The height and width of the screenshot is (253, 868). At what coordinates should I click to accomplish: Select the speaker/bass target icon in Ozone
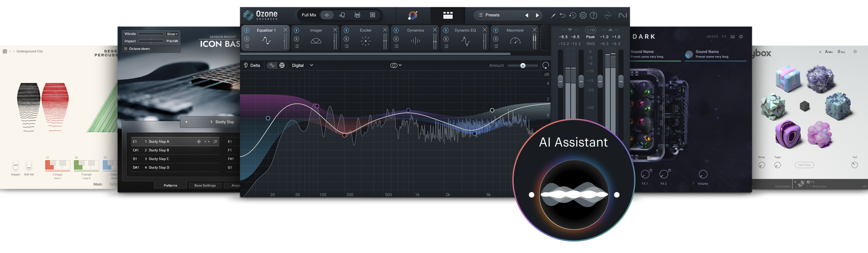pyautogui.click(x=373, y=15)
